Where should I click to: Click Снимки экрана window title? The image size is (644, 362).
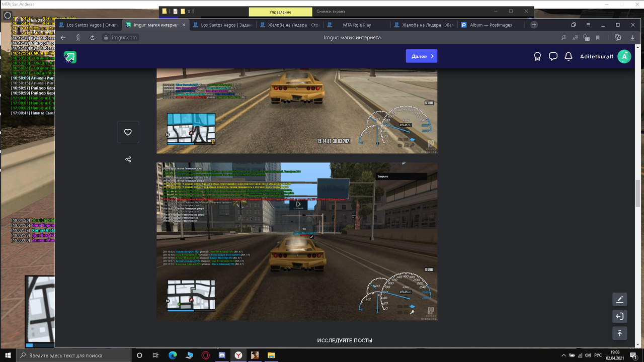330,12
